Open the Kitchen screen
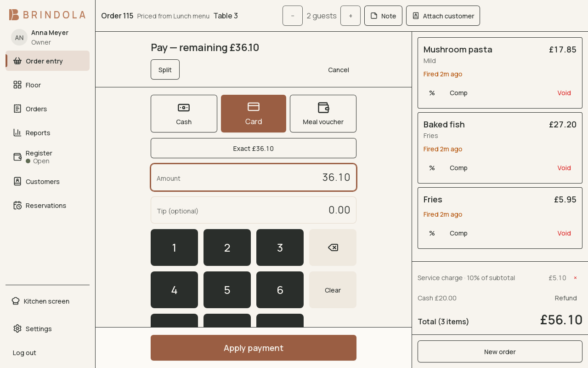Screen dimensions: 588x368 point(47,301)
